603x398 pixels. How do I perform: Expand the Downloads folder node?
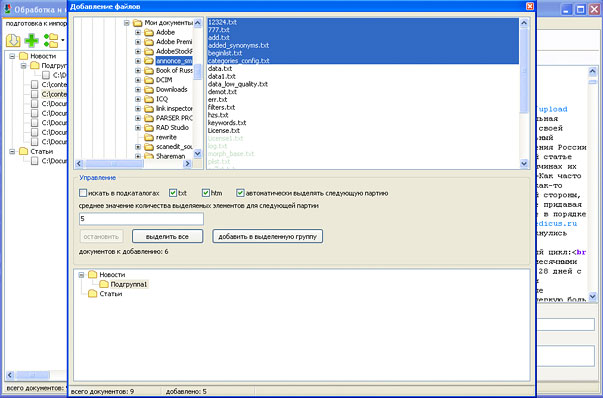click(138, 90)
